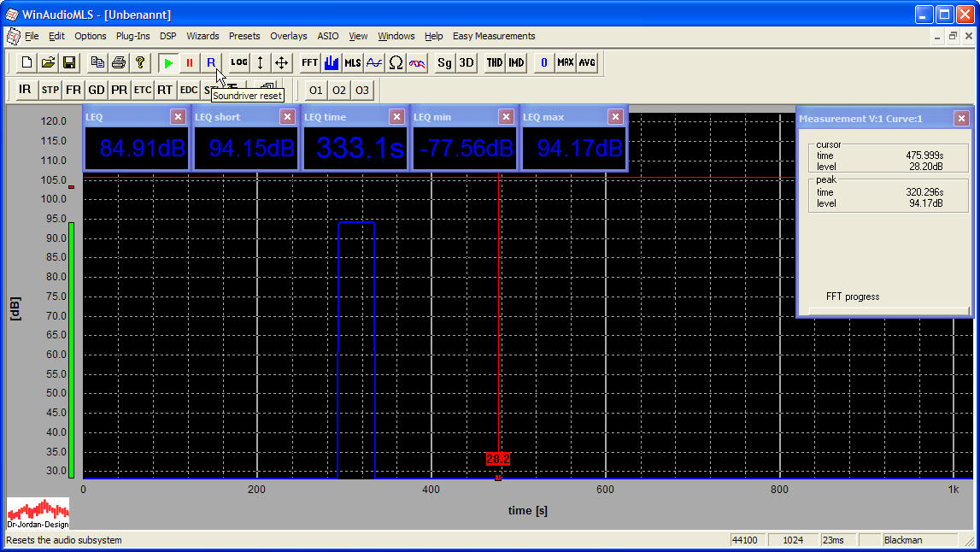Toggle the AVG averaging button
The height and width of the screenshot is (552, 980).
[587, 62]
